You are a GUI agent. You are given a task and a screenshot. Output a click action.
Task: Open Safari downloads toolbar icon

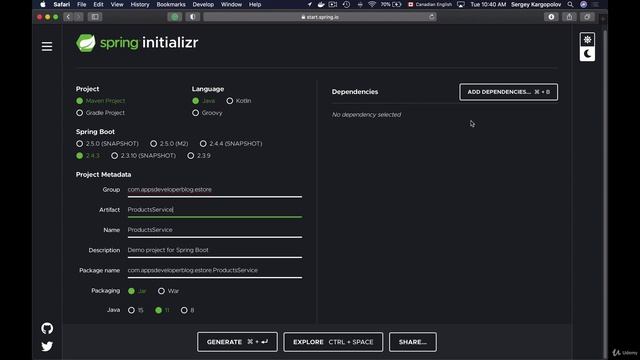(551, 17)
